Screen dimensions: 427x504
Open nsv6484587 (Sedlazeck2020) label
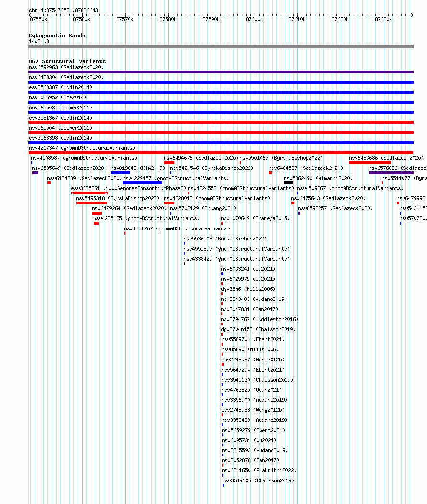click(x=306, y=168)
